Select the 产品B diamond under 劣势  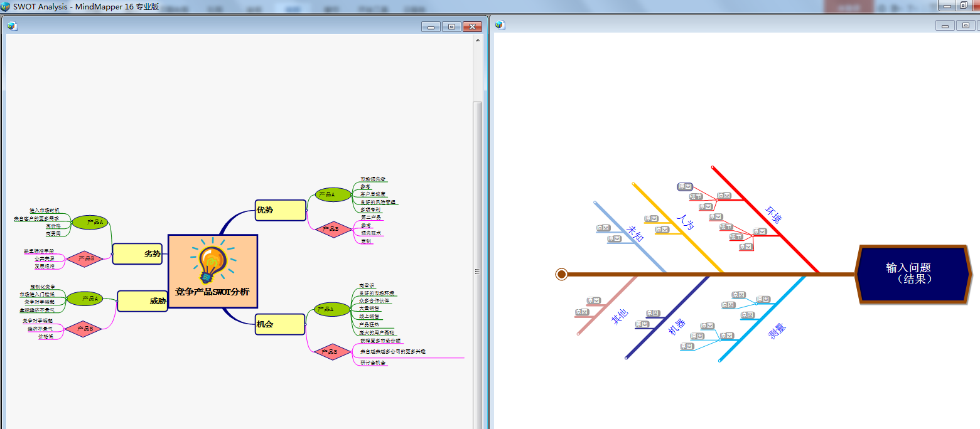[85, 258]
